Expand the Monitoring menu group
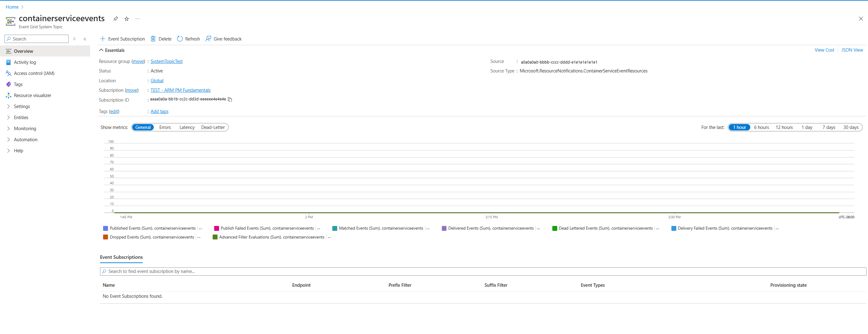Viewport: 868px width, 334px height. [x=25, y=128]
